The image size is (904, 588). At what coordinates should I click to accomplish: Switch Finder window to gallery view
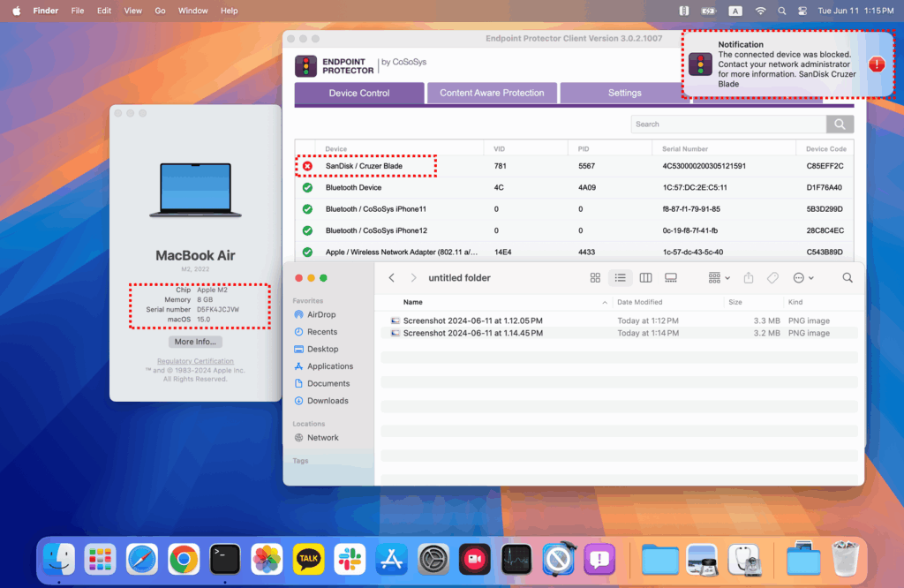pyautogui.click(x=671, y=278)
